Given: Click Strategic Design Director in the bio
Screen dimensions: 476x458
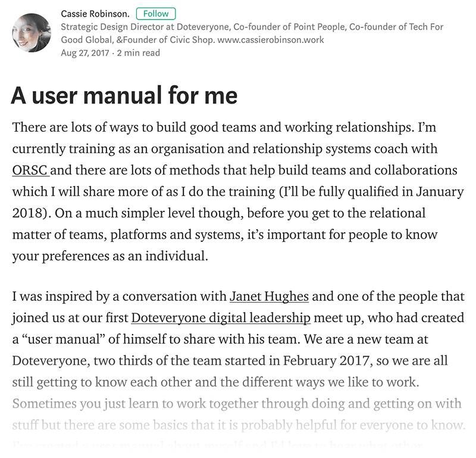Looking at the screenshot, I should pyautogui.click(x=112, y=27).
